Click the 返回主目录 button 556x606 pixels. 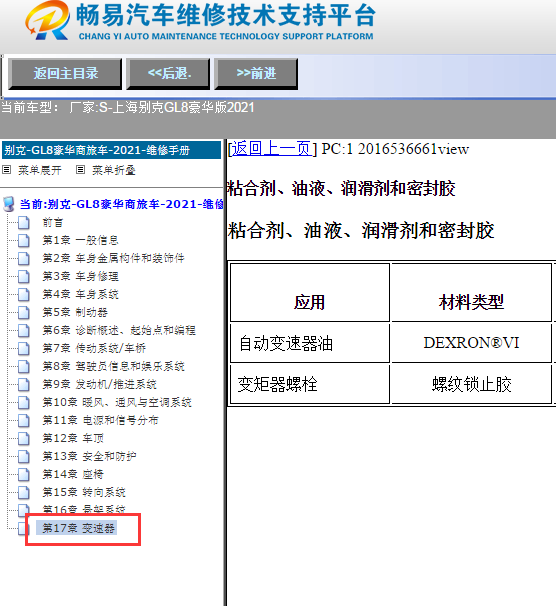pos(65,74)
